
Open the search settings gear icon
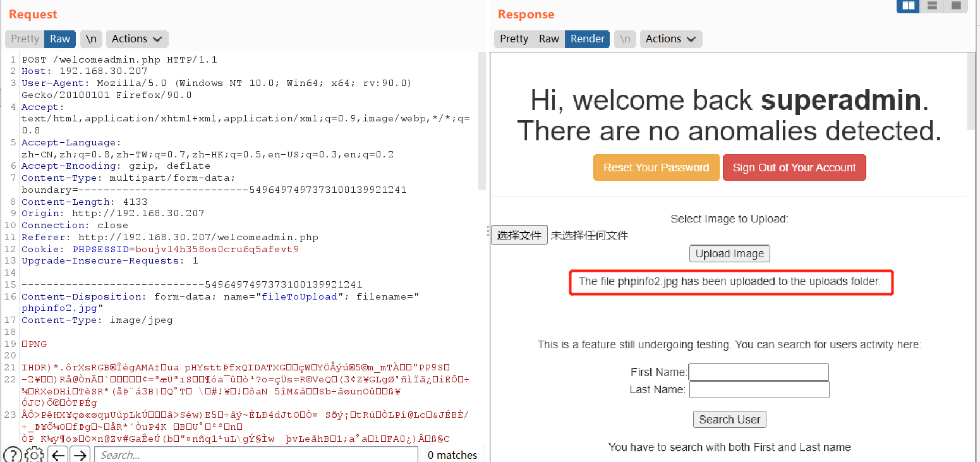[x=34, y=454]
